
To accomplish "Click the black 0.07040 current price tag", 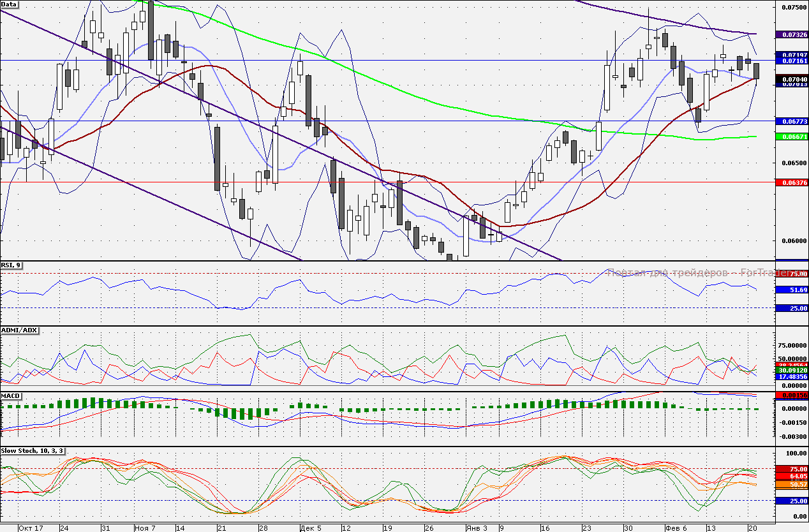I will coord(792,79).
